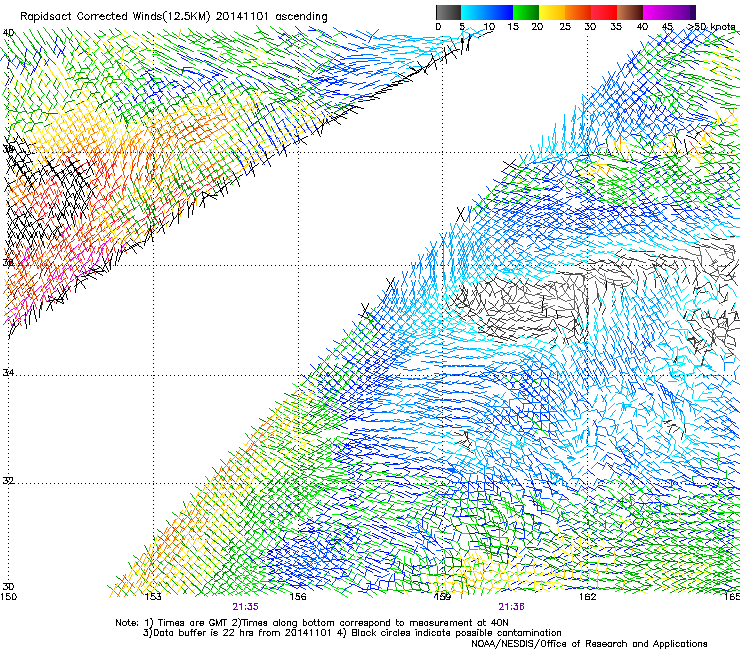Click the longitude label '150' at bottom
This screenshot has width=740, height=650.
click(x=8, y=597)
